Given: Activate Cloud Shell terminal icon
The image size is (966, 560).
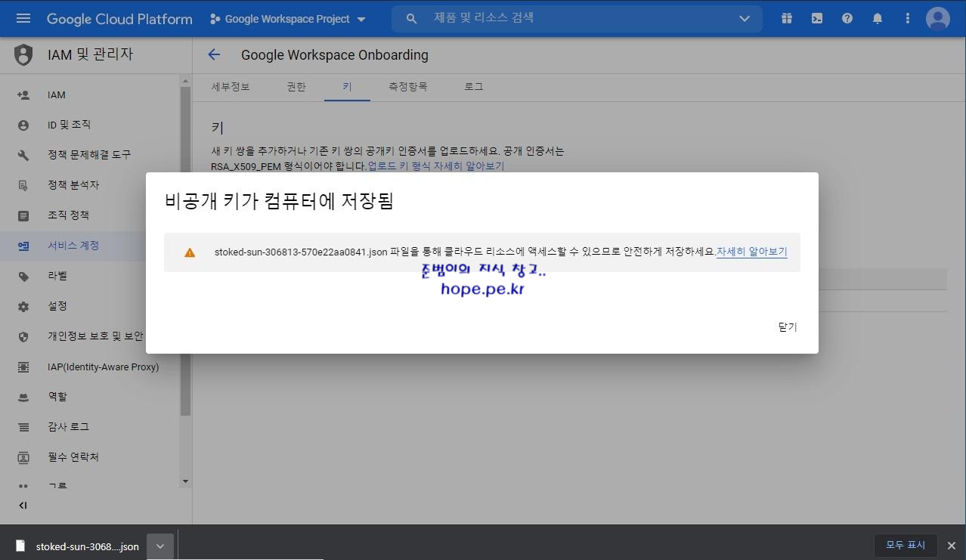Looking at the screenshot, I should [817, 19].
